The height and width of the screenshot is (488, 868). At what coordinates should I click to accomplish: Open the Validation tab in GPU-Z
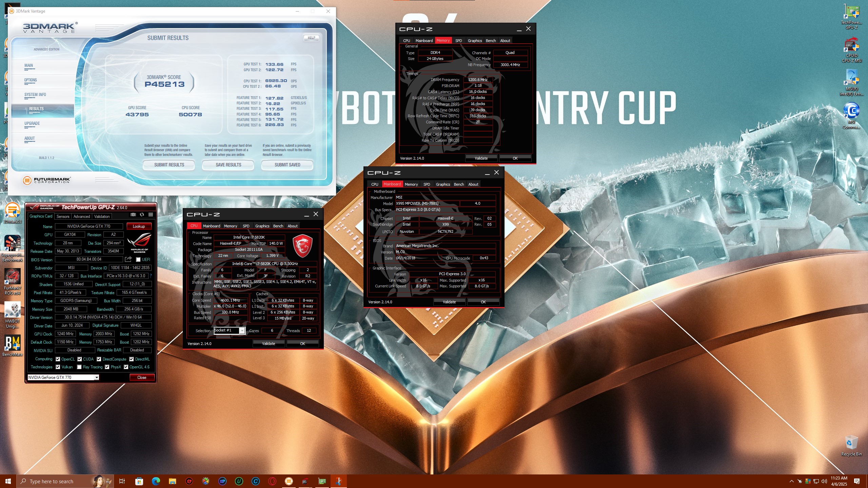click(x=102, y=217)
